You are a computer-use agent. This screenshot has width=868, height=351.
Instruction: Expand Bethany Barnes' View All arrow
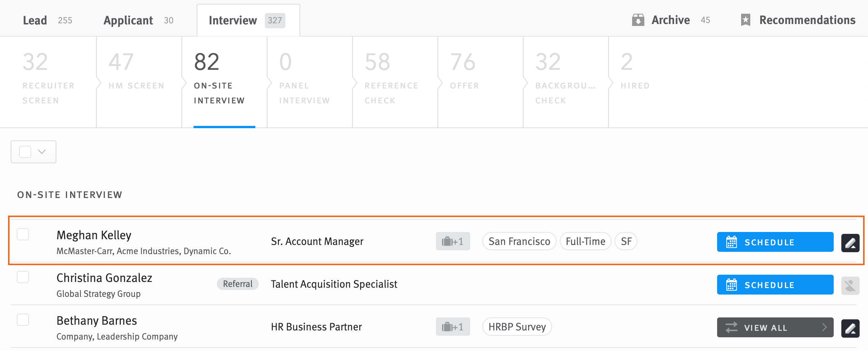coord(825,327)
